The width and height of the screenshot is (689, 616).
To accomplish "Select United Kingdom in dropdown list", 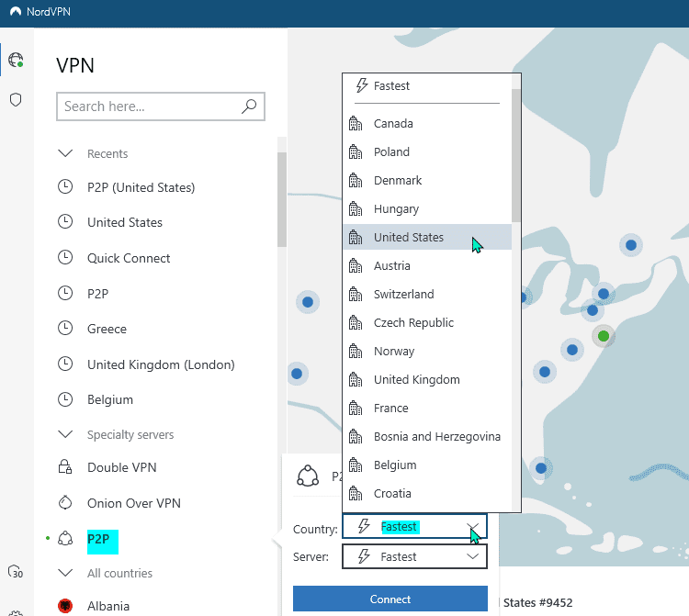I will pos(427,380).
